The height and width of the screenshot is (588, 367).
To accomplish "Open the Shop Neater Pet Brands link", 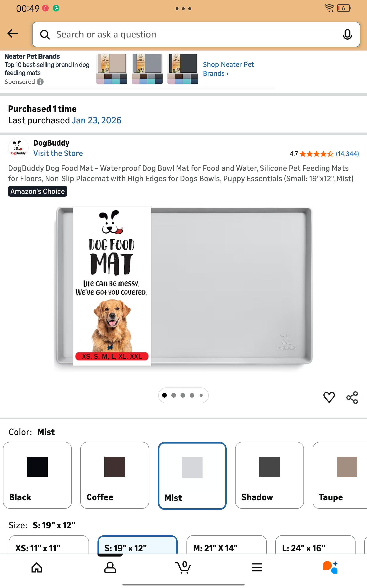I will (228, 69).
